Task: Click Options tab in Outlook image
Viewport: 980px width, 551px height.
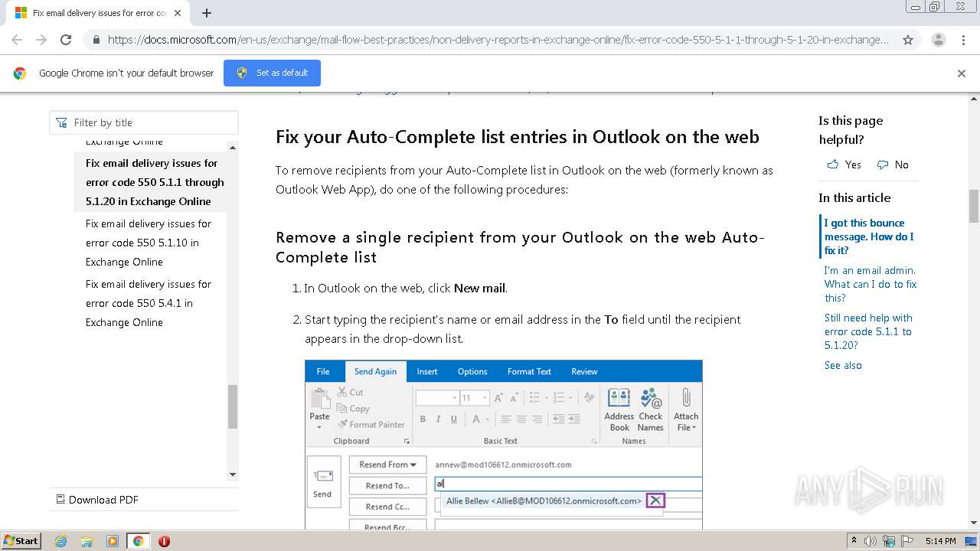Action: [472, 371]
